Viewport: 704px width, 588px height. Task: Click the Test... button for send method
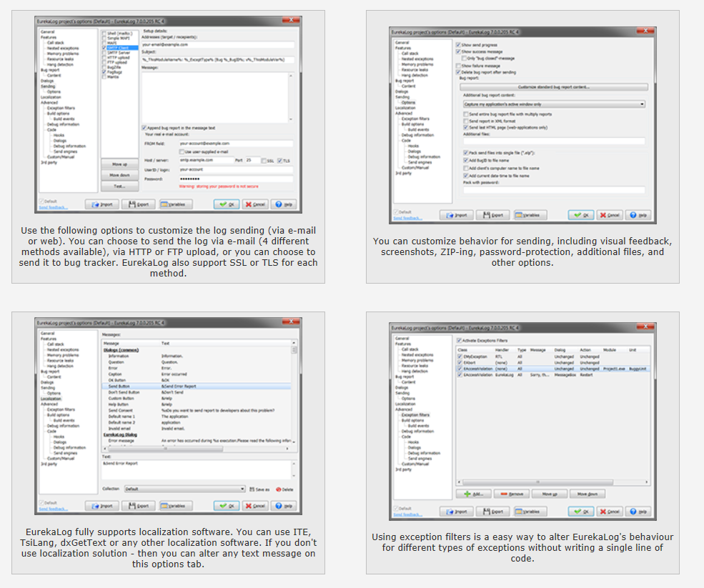click(119, 186)
